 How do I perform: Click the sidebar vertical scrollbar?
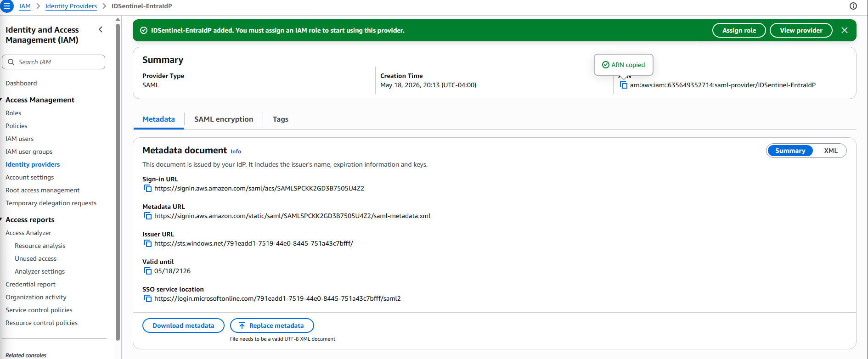[118, 181]
